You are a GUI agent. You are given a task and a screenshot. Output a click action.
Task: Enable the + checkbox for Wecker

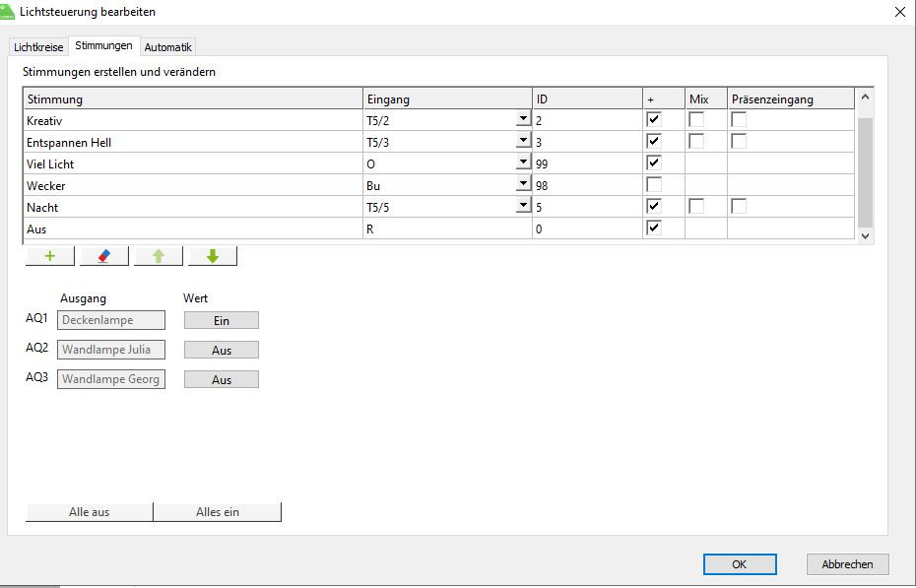653,184
